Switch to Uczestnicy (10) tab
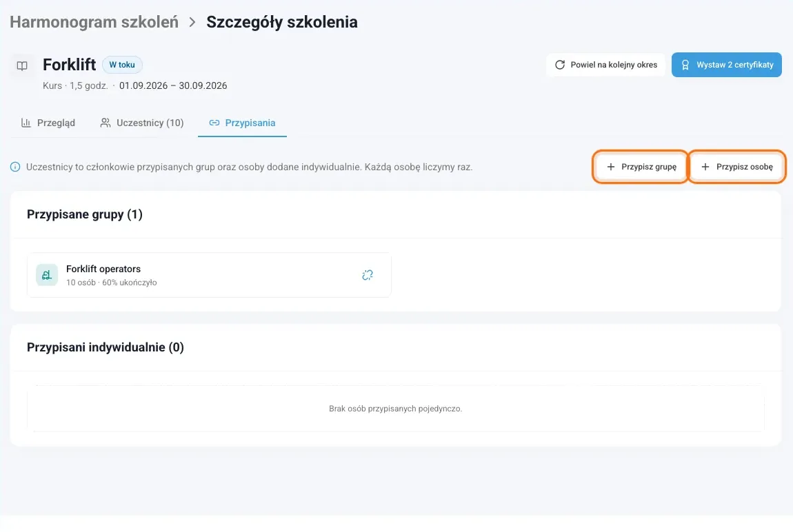The image size is (793, 532). tap(142, 123)
